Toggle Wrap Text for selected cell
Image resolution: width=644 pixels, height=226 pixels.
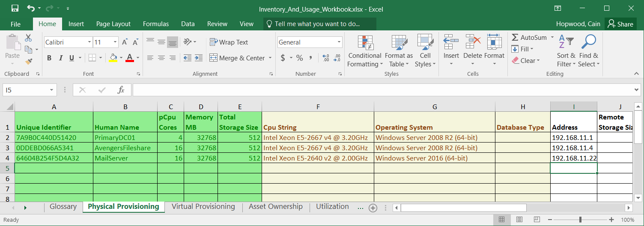coord(229,42)
